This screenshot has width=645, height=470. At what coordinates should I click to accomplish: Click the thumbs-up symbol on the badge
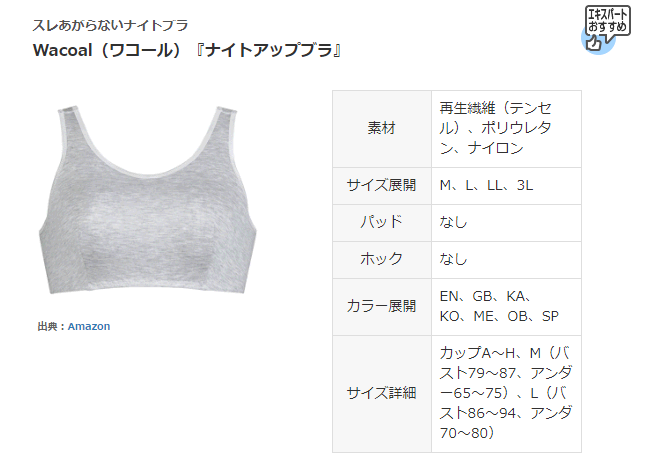(593, 43)
